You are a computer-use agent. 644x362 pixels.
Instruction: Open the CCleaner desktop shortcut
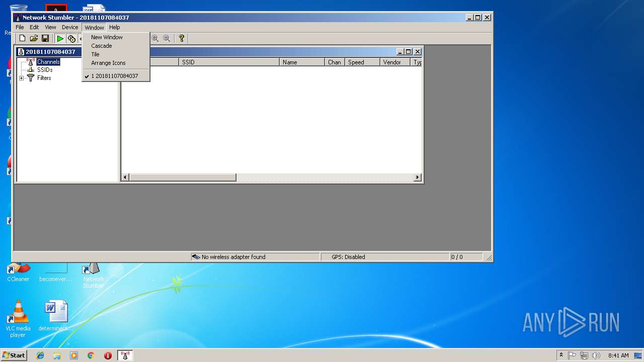point(18,272)
